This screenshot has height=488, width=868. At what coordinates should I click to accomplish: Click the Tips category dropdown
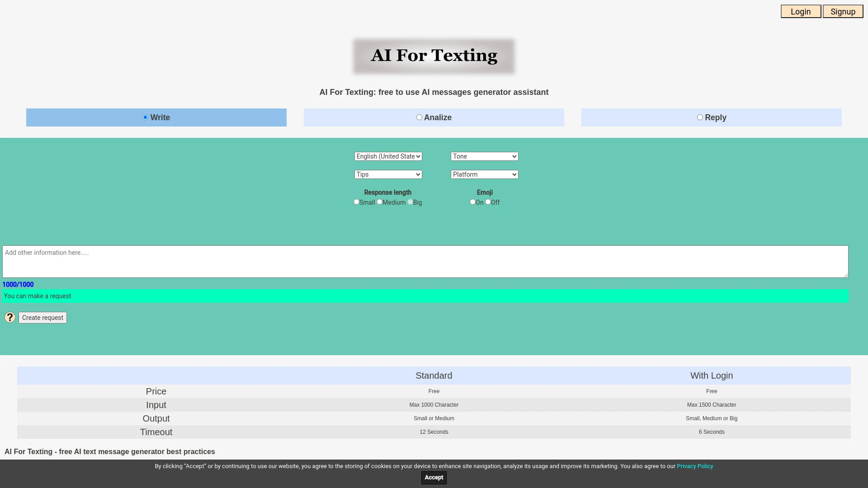coord(387,174)
